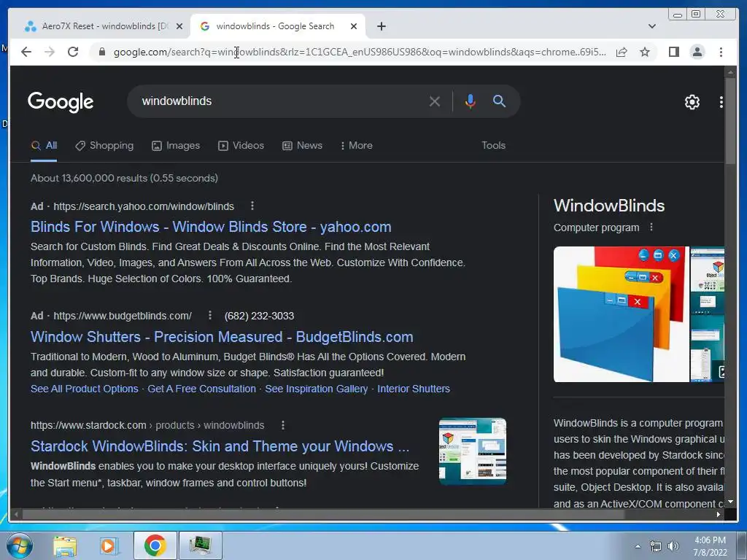Start voice search with microphone icon
Viewport: 747px width, 560px height.
click(471, 101)
